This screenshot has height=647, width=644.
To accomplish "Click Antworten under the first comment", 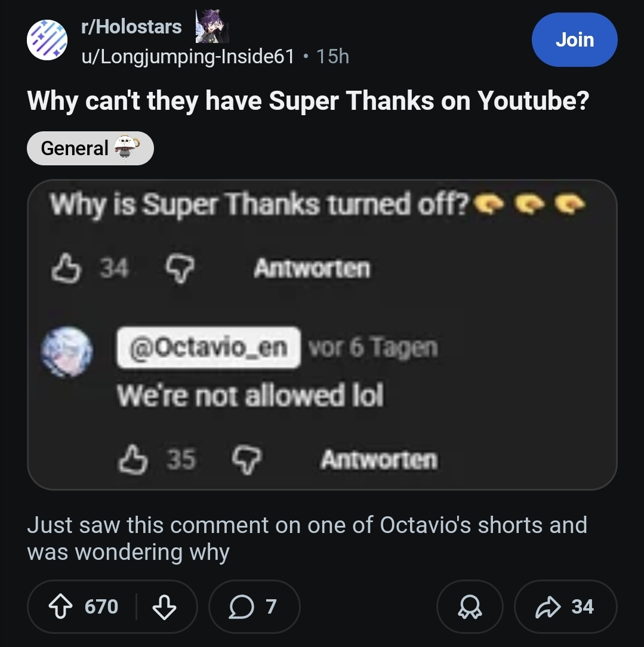I will coord(312,269).
